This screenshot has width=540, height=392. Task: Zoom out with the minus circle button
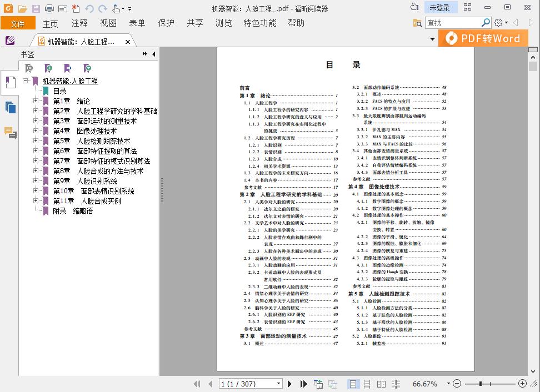pyautogui.click(x=457, y=384)
